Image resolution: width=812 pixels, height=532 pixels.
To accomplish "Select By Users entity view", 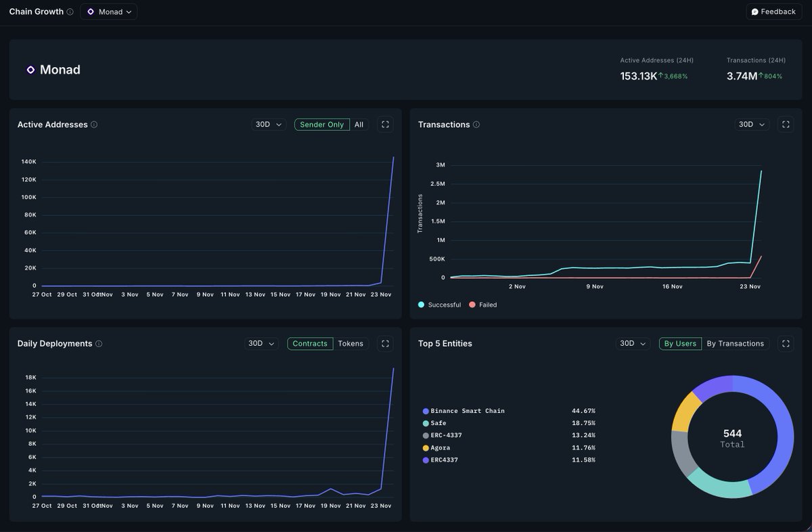I will point(680,344).
